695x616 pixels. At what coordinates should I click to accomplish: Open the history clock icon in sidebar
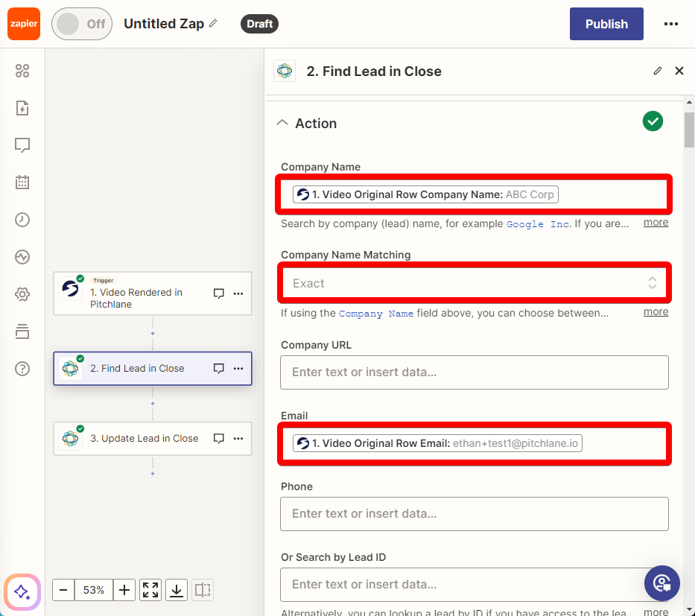[x=22, y=220]
